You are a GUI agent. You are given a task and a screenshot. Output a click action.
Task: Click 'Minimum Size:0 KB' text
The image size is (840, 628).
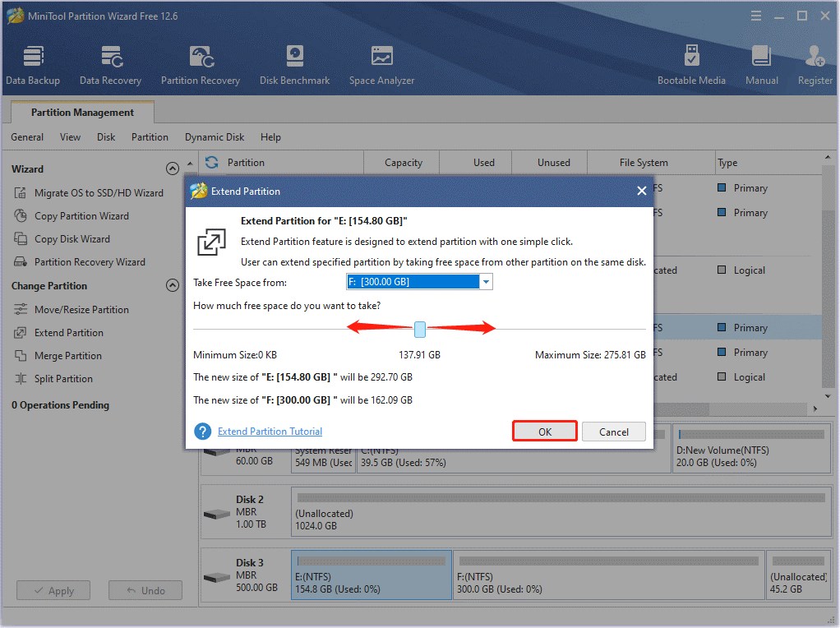[235, 355]
